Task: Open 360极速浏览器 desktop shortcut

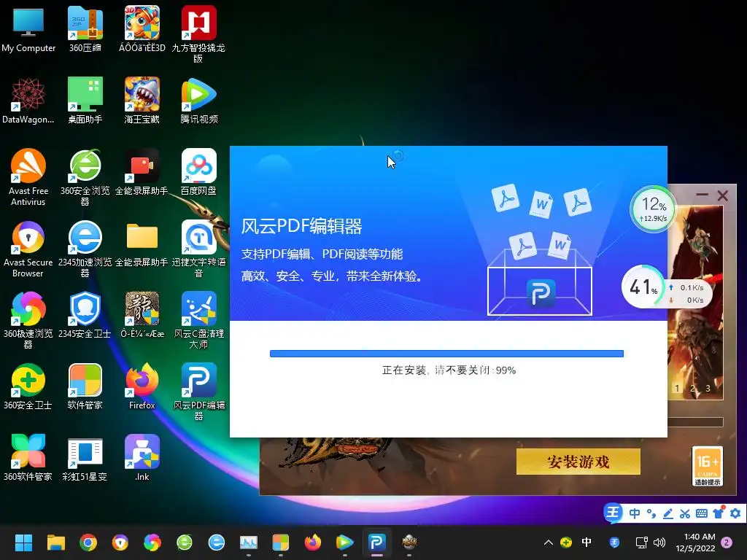Action: point(28,320)
